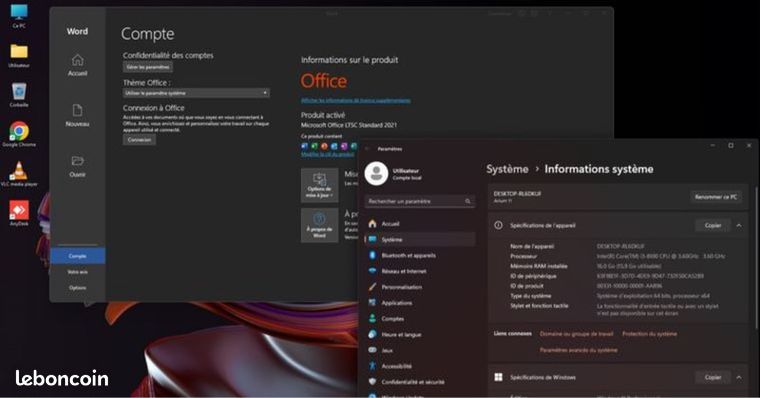Viewport: 760px width, 398px height.
Task: Go to Word Accueil home icon
Action: click(x=78, y=65)
